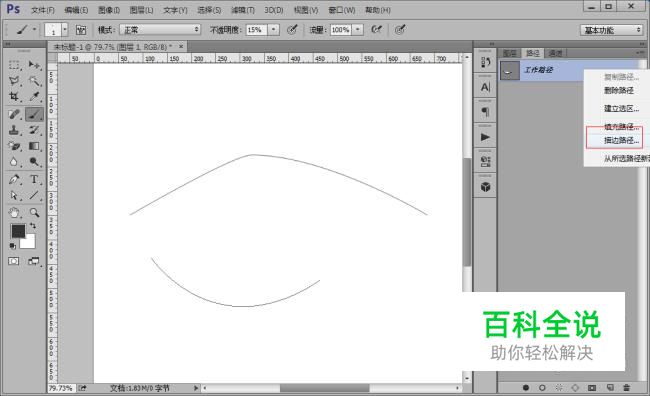Screen dimensions: 650x396
Task: Click the background color swatch
Action: (29, 242)
